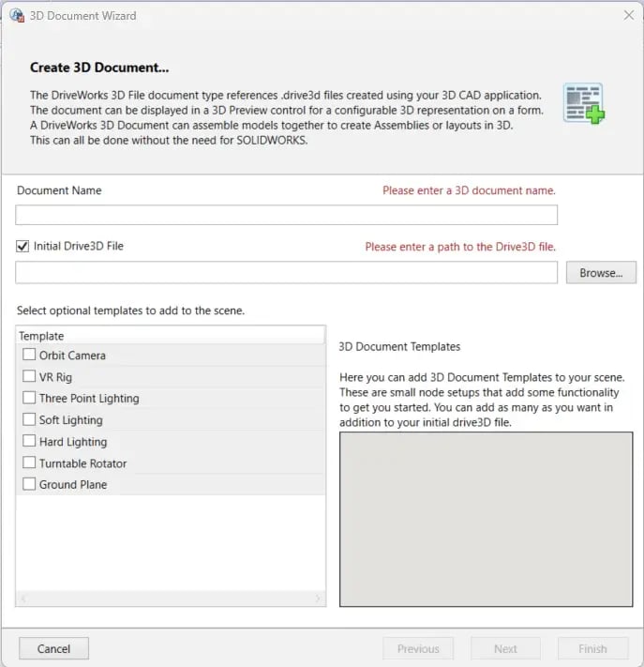Click the 3D Document Wizard title icon
Screen dimensions: 644x667
(17, 16)
